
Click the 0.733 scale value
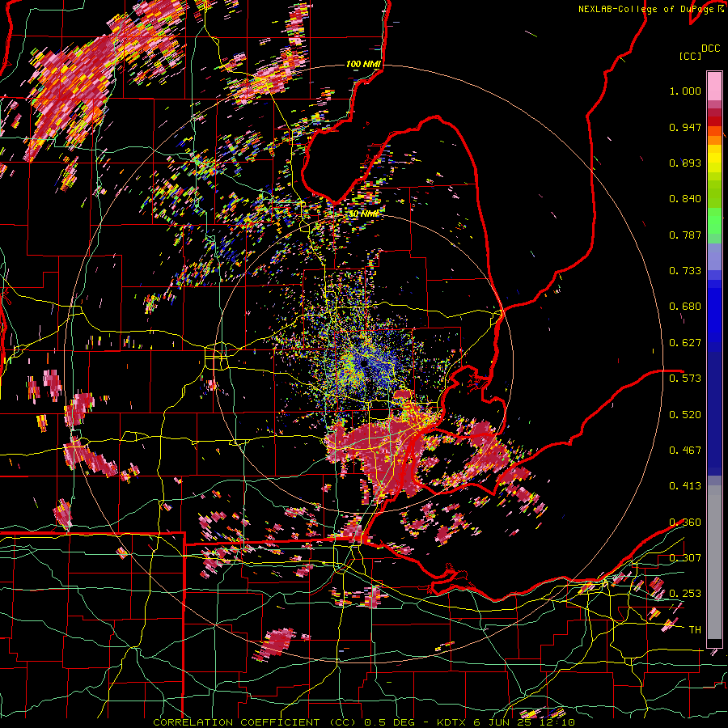click(685, 271)
